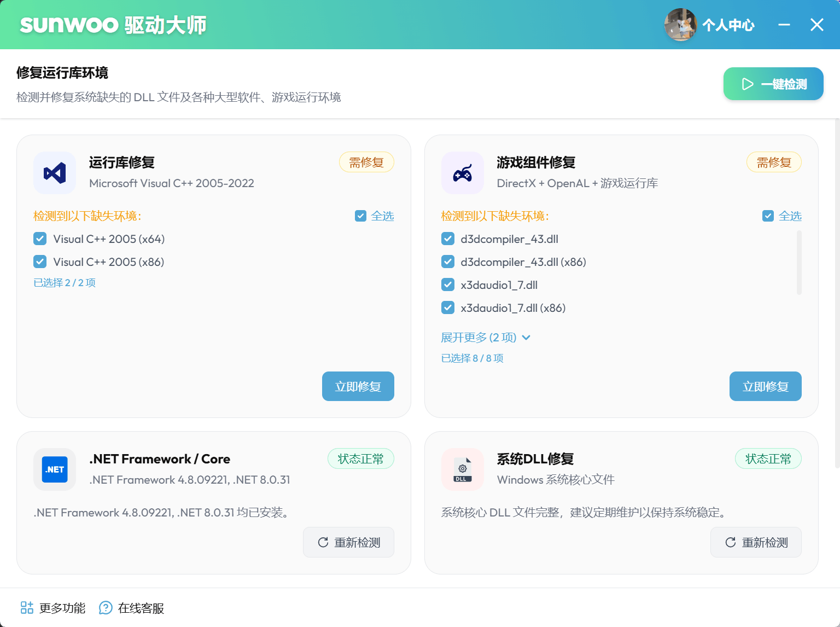
Task: Click the 系统DLL修复 card title
Action: tap(535, 459)
